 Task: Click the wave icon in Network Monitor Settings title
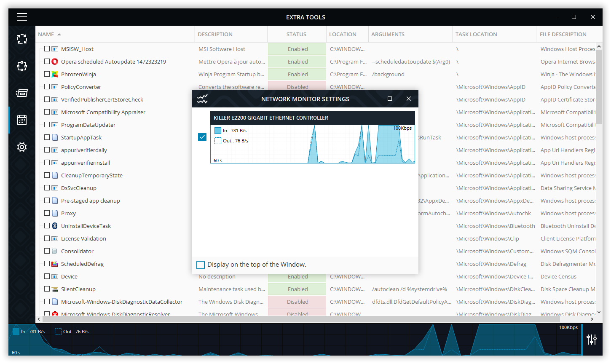(x=202, y=99)
